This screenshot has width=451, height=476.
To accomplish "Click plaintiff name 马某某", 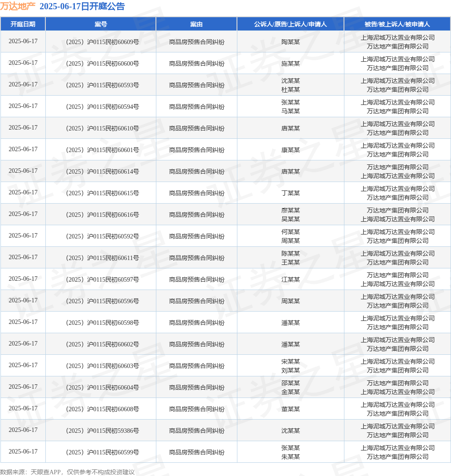I will coord(291,111).
